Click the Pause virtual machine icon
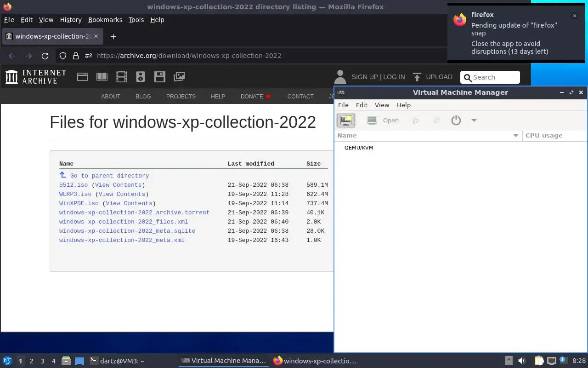Viewport: 588px width, 368px height. [436, 121]
